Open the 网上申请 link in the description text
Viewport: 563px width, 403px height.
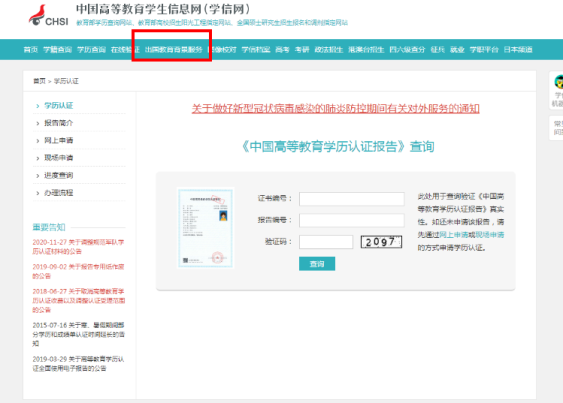pos(454,235)
